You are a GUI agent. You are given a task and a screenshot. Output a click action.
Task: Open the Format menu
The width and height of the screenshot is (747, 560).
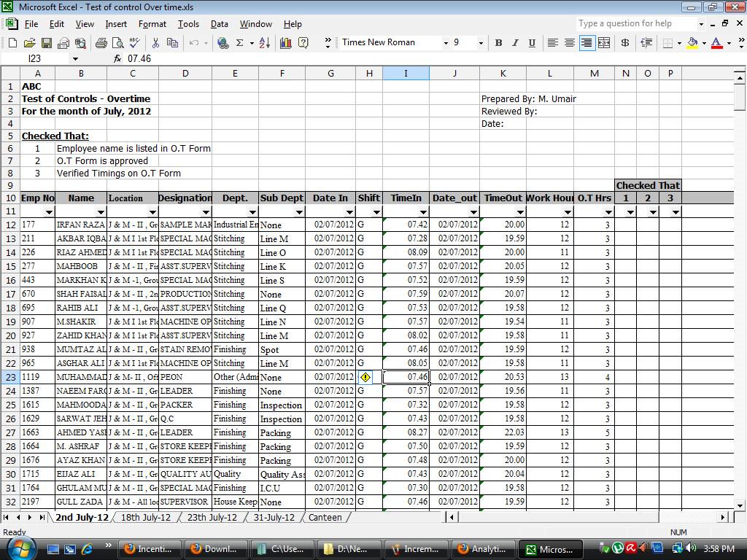[152, 24]
